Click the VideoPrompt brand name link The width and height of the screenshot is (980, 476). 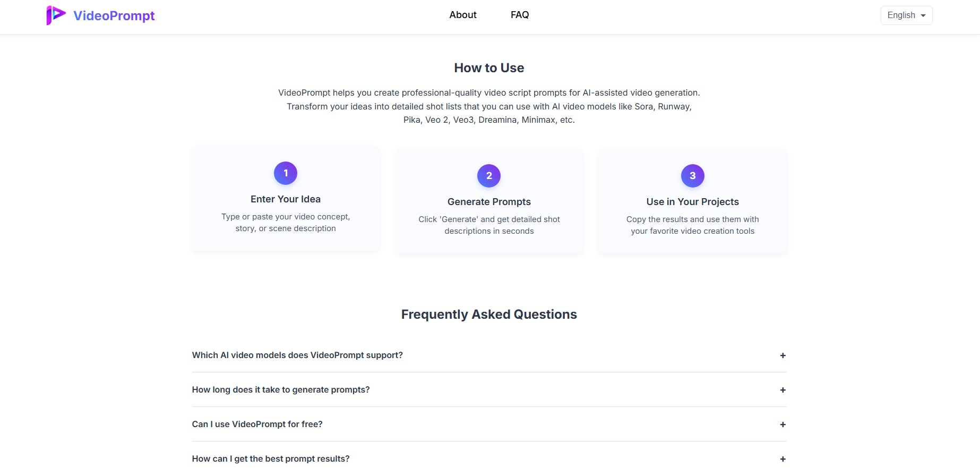click(114, 16)
